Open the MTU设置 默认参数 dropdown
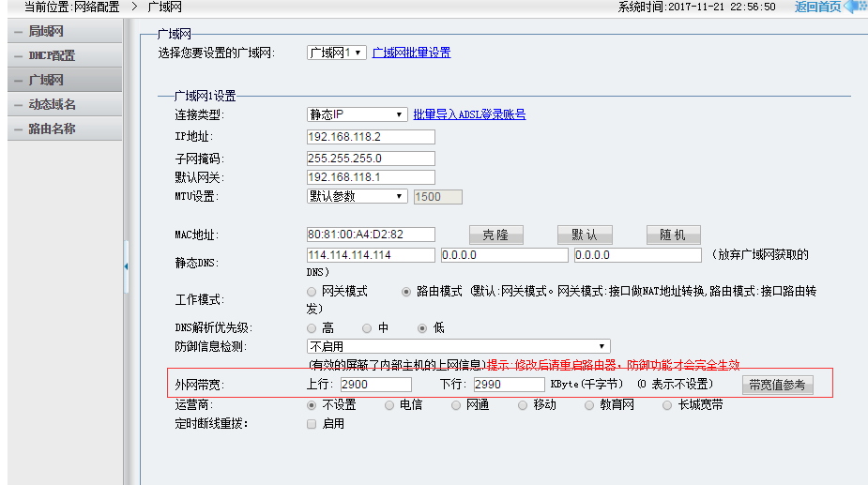Viewport: 868px width, 485px height. click(x=358, y=197)
